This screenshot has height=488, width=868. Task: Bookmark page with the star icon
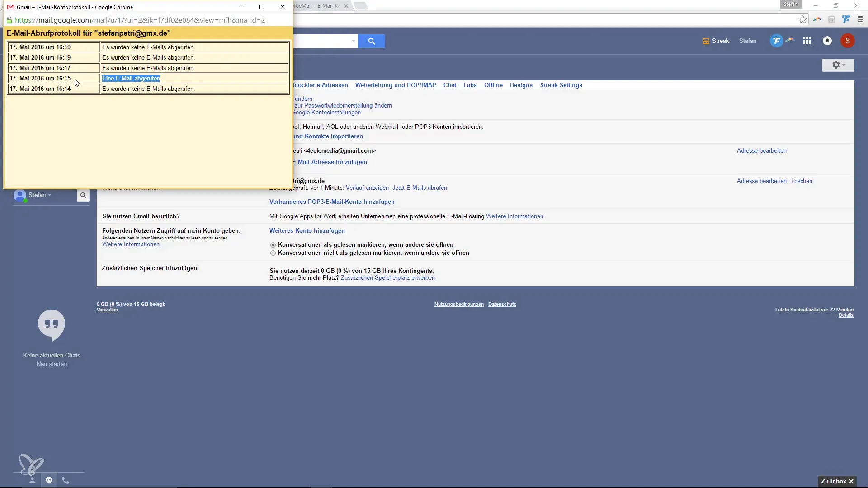pos(802,19)
